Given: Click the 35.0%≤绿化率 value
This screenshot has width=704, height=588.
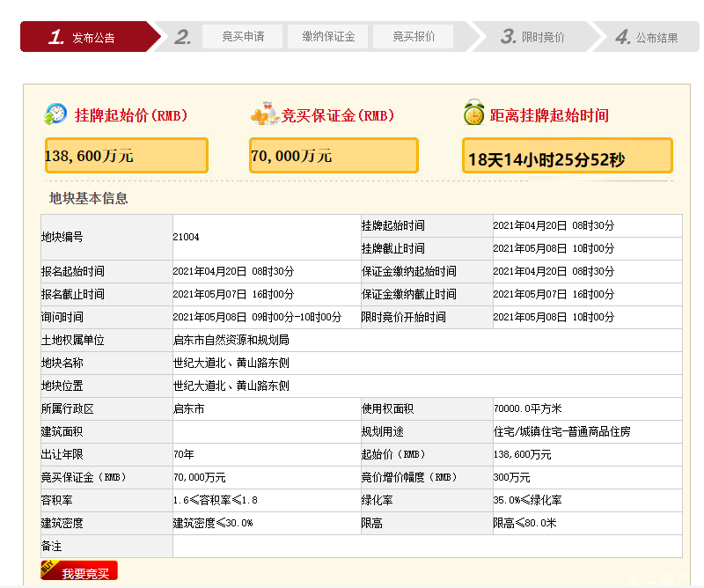Looking at the screenshot, I should [x=527, y=500].
